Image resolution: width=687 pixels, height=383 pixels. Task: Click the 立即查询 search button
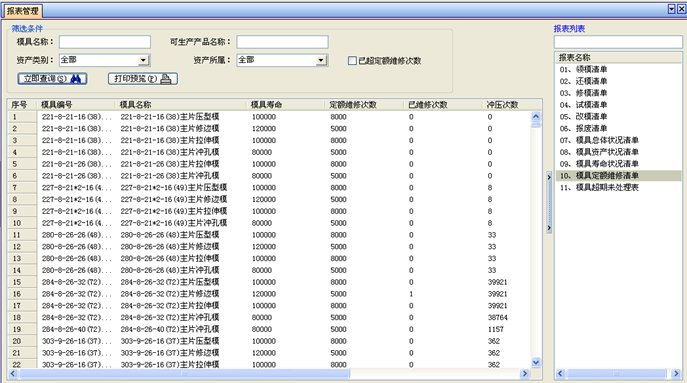pos(52,79)
